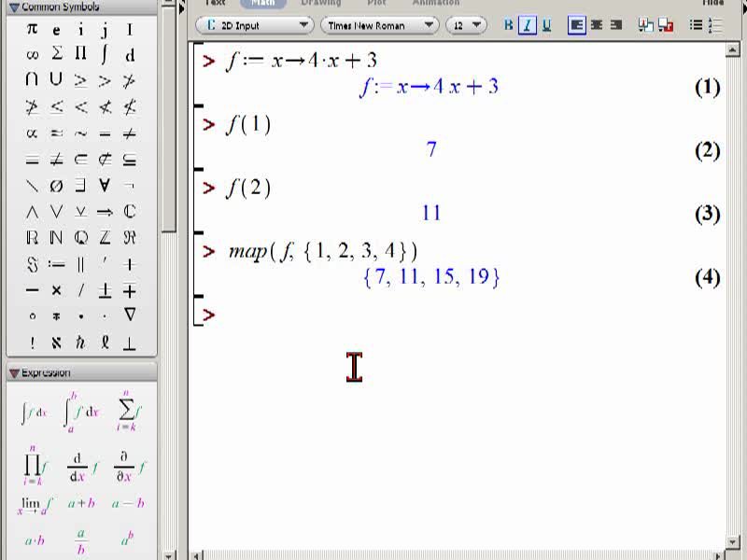Toggle underline formatting
747x560 pixels.
tap(546, 25)
